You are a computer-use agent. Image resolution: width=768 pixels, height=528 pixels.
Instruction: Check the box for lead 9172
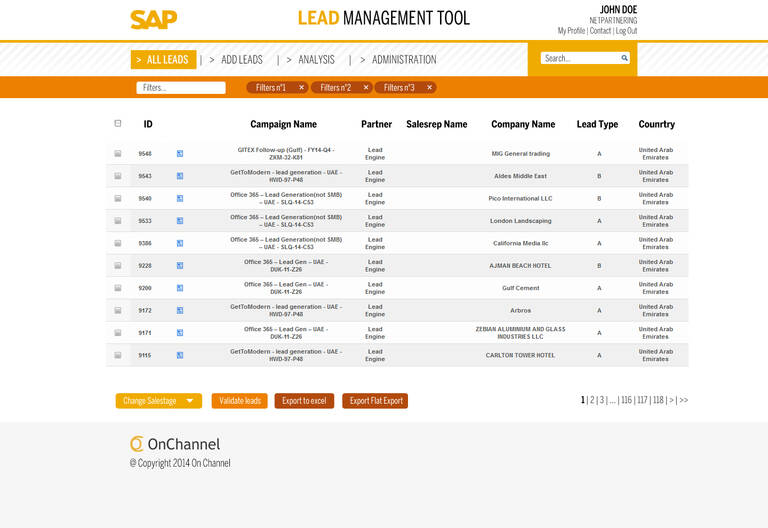point(118,311)
